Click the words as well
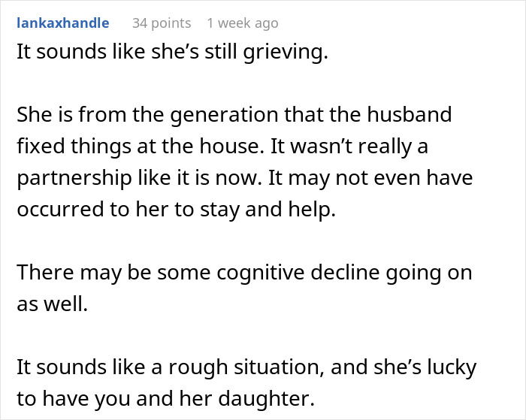The image size is (526, 420). [53, 304]
